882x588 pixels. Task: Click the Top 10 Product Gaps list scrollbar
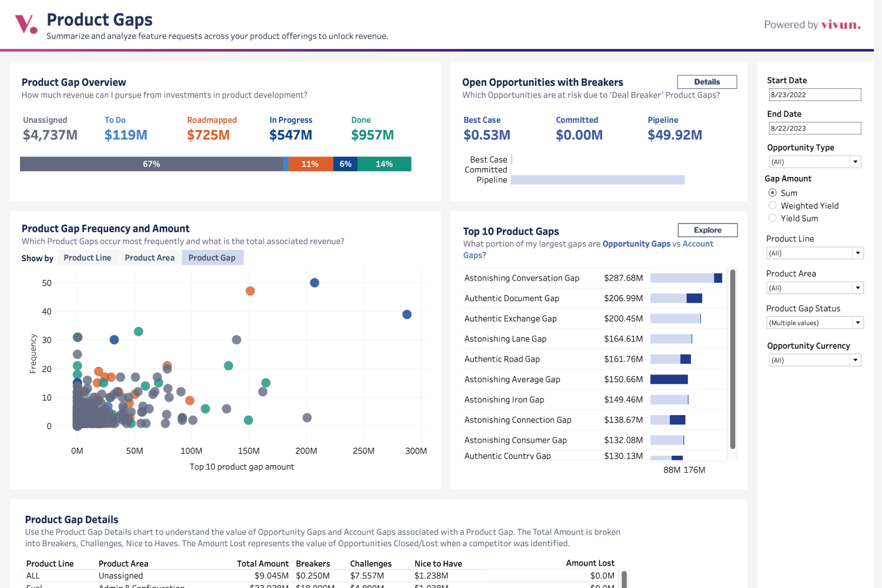(x=733, y=359)
